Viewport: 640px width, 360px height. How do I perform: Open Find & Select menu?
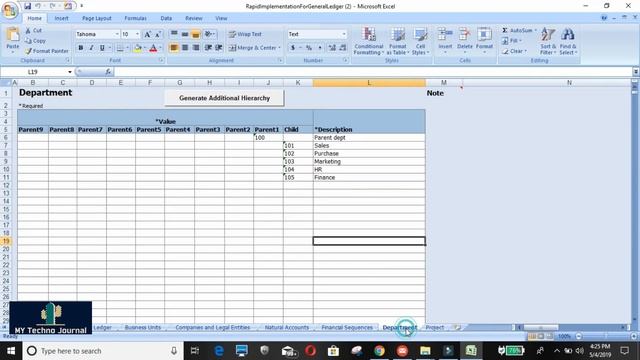click(x=568, y=41)
